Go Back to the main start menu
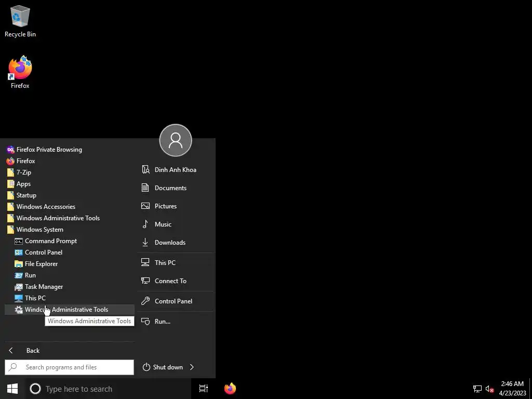Viewport: 532px width, 399px height. (x=70, y=351)
